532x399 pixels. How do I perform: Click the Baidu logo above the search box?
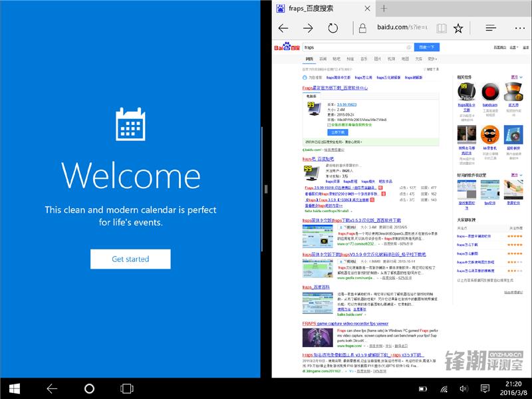click(287, 47)
